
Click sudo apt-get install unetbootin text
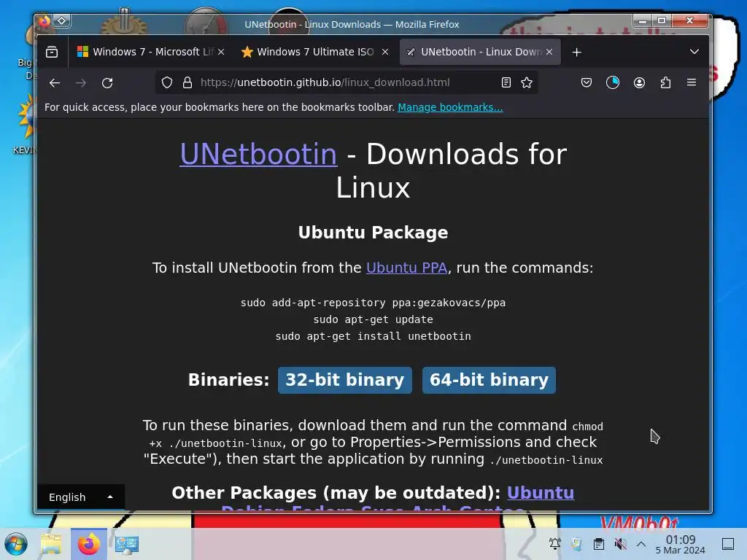(373, 336)
